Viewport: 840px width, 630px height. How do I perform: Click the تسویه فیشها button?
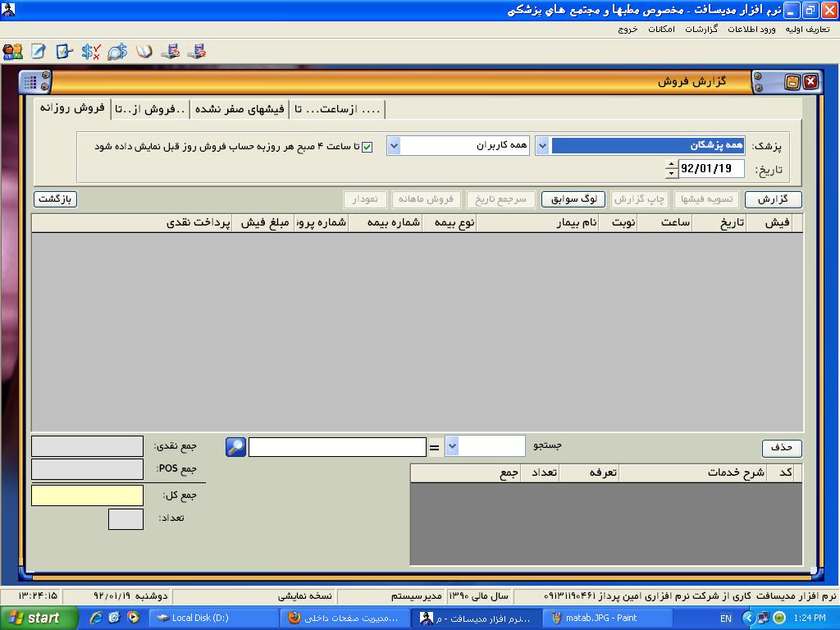(706, 199)
